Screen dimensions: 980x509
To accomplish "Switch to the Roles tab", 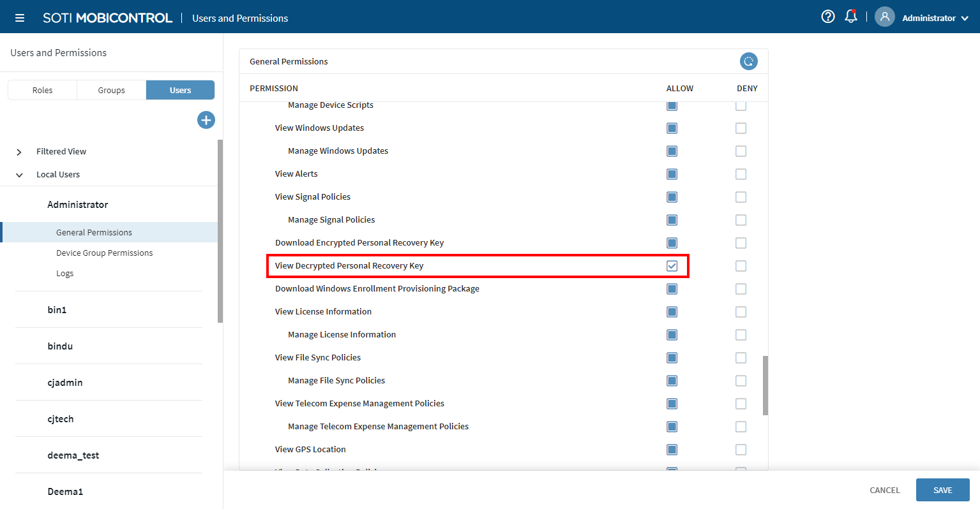I will [x=42, y=91].
